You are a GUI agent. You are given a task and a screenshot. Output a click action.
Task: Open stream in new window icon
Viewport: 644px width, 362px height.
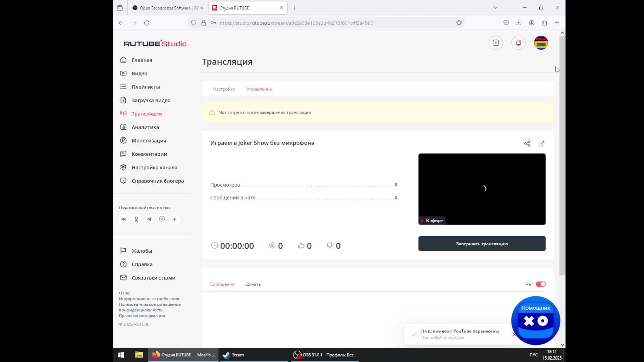(x=541, y=143)
